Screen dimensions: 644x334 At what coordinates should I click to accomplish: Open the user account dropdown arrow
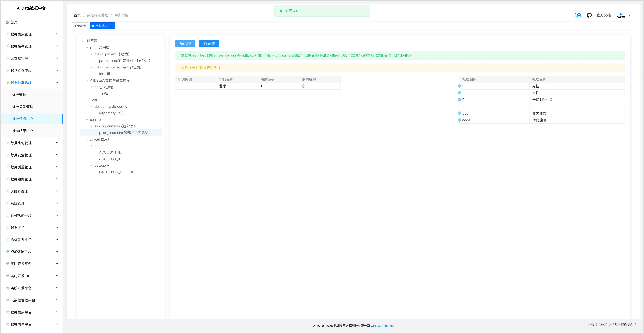point(629,15)
